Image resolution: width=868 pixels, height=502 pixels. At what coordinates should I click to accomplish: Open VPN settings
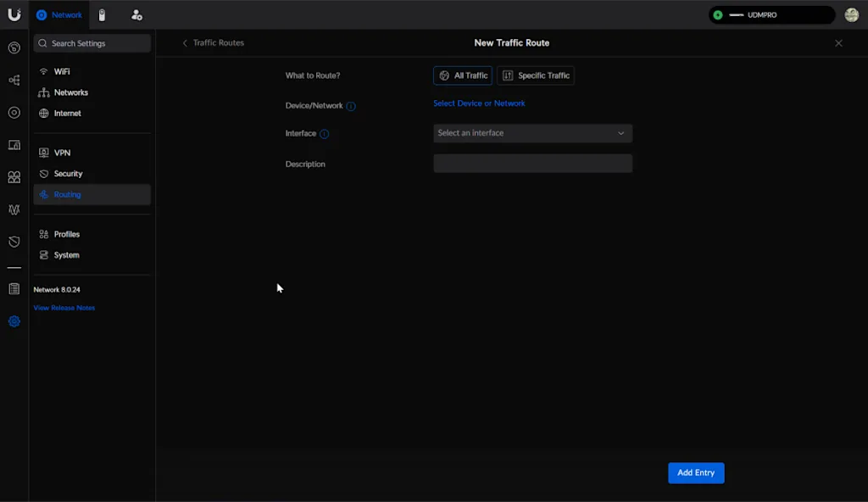click(x=92, y=153)
